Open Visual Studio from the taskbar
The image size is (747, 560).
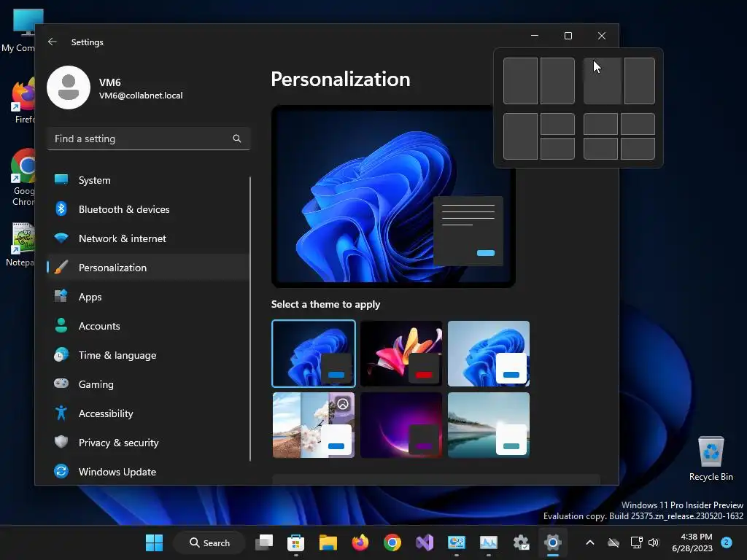click(425, 542)
